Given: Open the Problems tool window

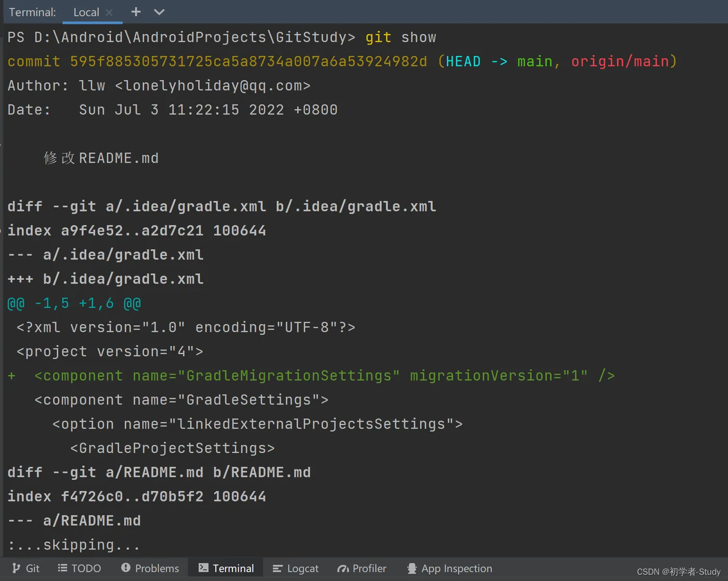Looking at the screenshot, I should (150, 569).
